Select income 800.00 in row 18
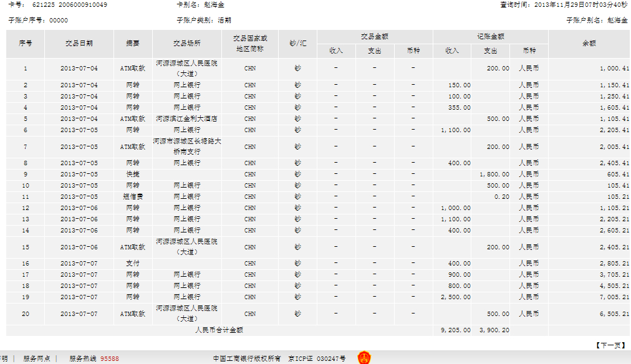Image resolution: width=631 pixels, height=364 pixels. click(x=460, y=286)
